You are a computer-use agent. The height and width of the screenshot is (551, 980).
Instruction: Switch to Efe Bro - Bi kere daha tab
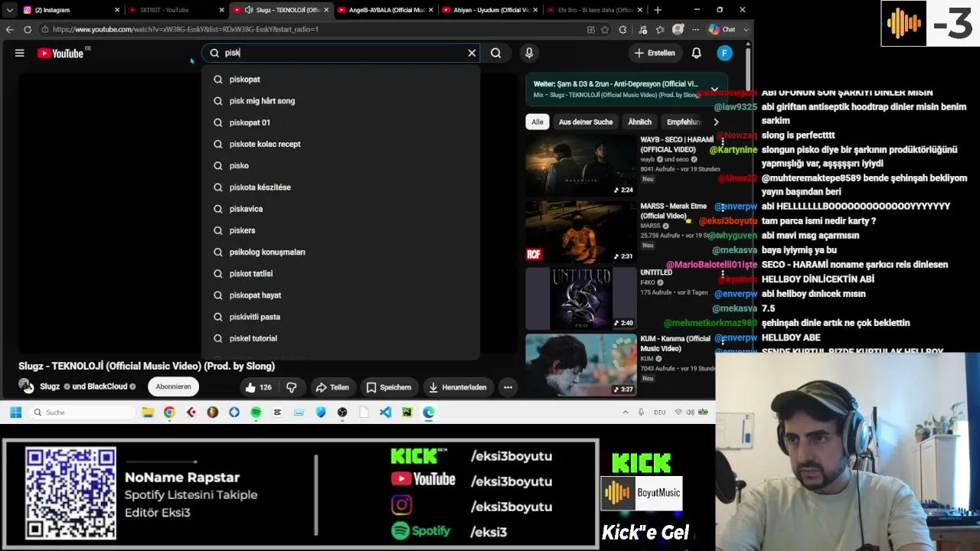pyautogui.click(x=593, y=10)
